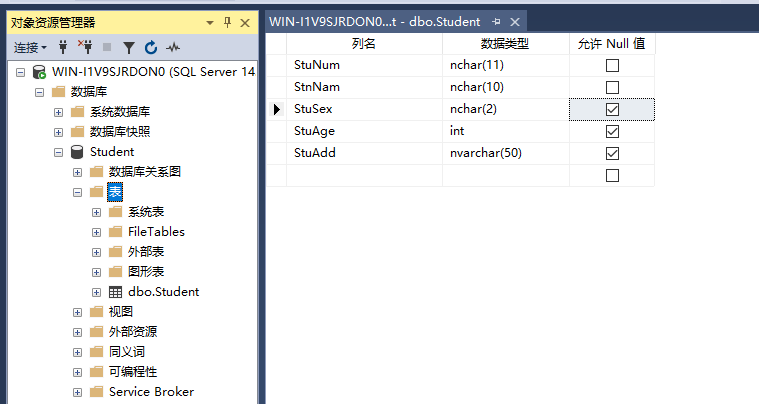759x404 pixels.
Task: Click the 外部表 folder icon
Action: pos(115,252)
